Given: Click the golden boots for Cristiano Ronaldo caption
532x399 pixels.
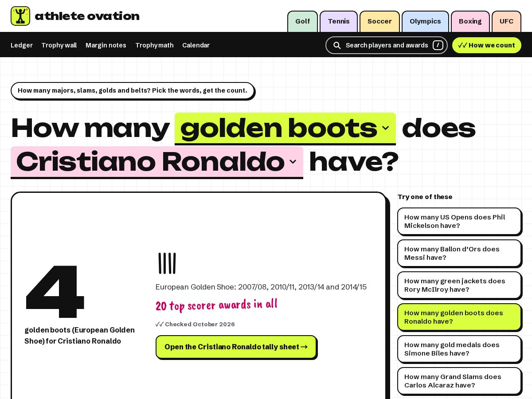Looking at the screenshot, I should 80,336.
